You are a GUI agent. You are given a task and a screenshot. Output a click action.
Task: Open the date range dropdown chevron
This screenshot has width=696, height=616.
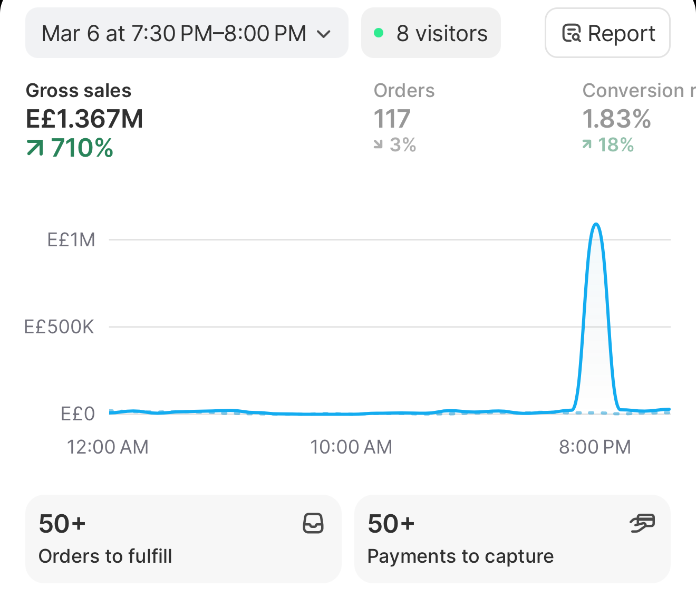click(x=323, y=34)
